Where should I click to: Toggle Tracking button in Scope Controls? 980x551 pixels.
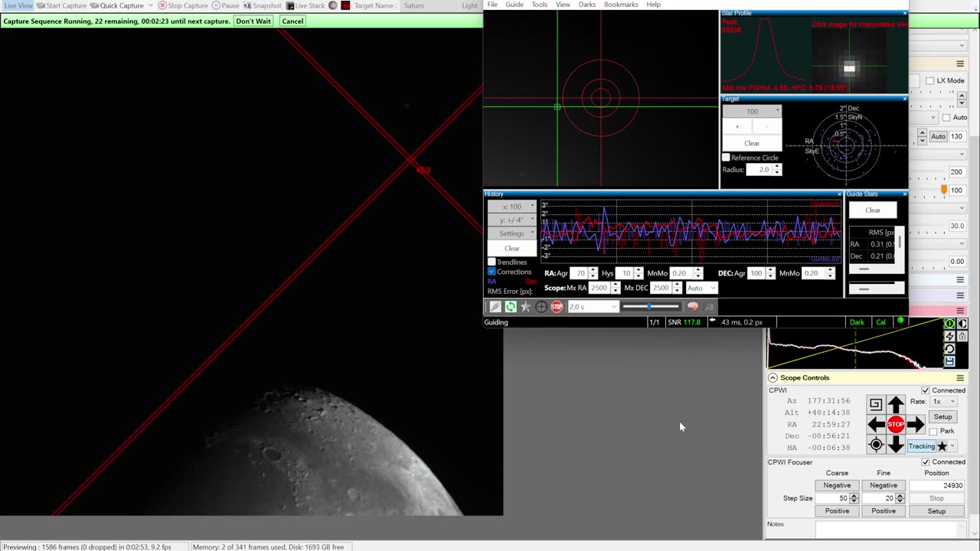point(921,446)
